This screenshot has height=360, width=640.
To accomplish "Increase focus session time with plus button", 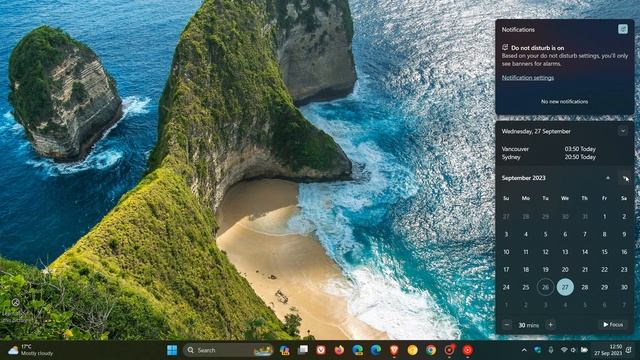I will tap(550, 325).
